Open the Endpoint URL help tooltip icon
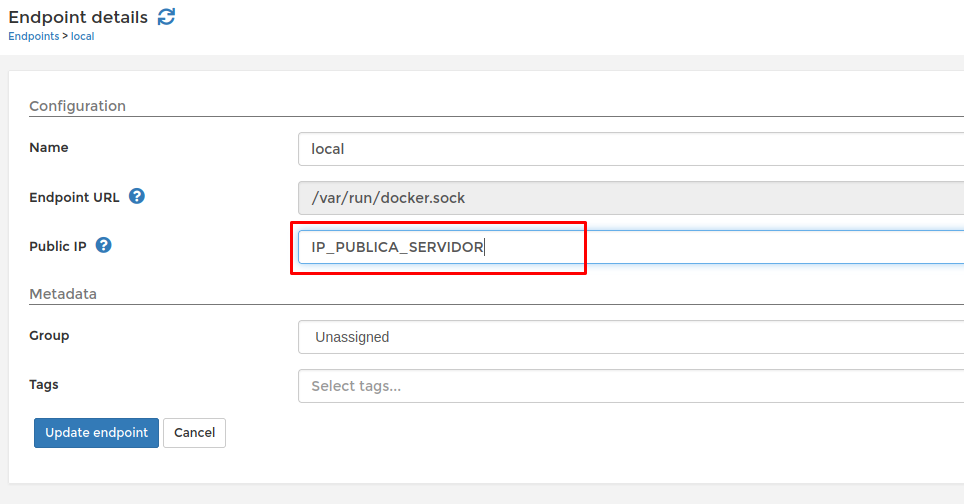The height and width of the screenshot is (504, 964). (x=137, y=196)
